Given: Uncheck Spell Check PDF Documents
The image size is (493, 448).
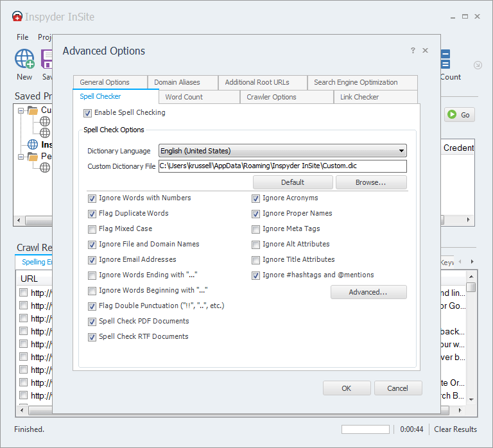Looking at the screenshot, I should click(92, 322).
